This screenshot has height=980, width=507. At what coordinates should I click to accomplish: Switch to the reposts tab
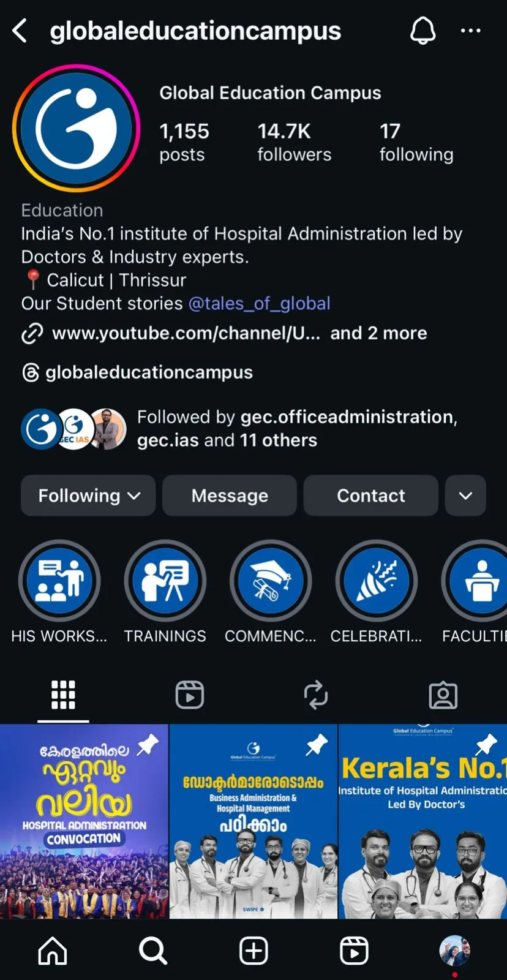tap(316, 695)
